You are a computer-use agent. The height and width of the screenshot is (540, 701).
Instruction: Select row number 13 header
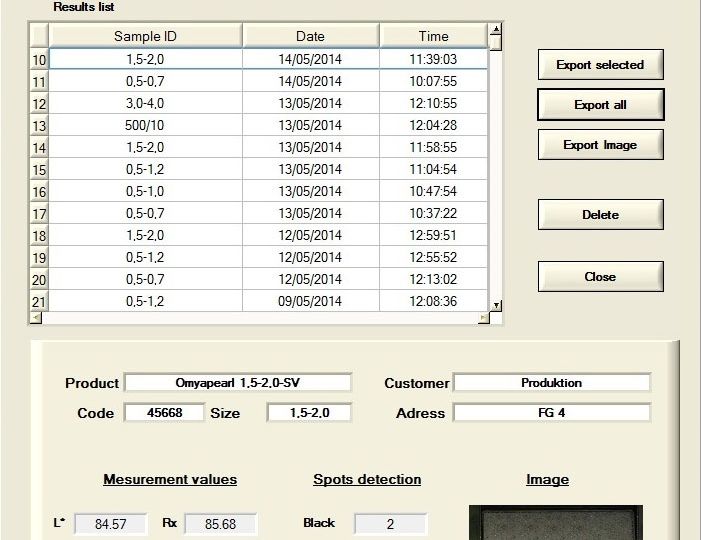pos(39,126)
